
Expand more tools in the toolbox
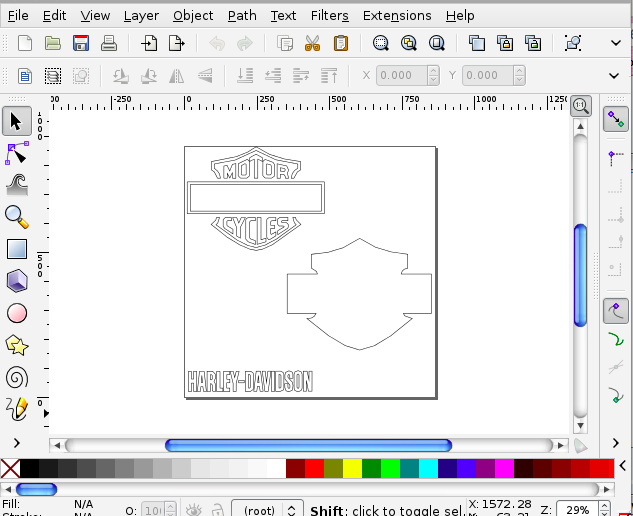coord(17,443)
